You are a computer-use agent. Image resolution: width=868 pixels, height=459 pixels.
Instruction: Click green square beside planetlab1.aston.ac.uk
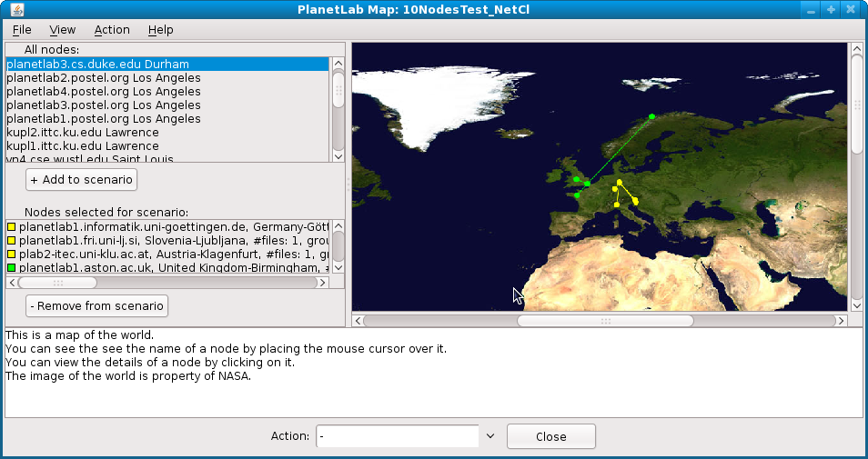coord(12,268)
